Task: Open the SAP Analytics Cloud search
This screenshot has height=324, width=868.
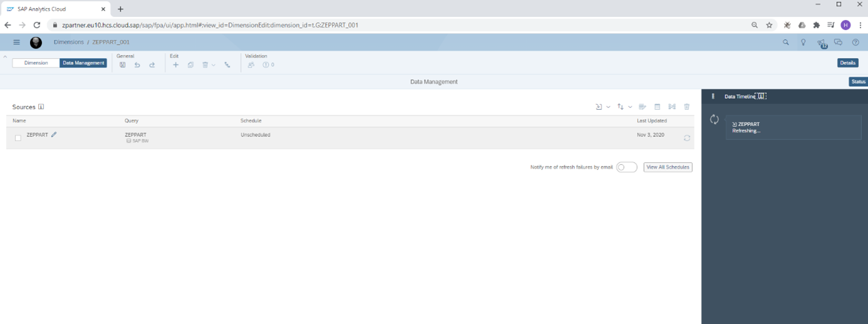Action: pos(786,43)
